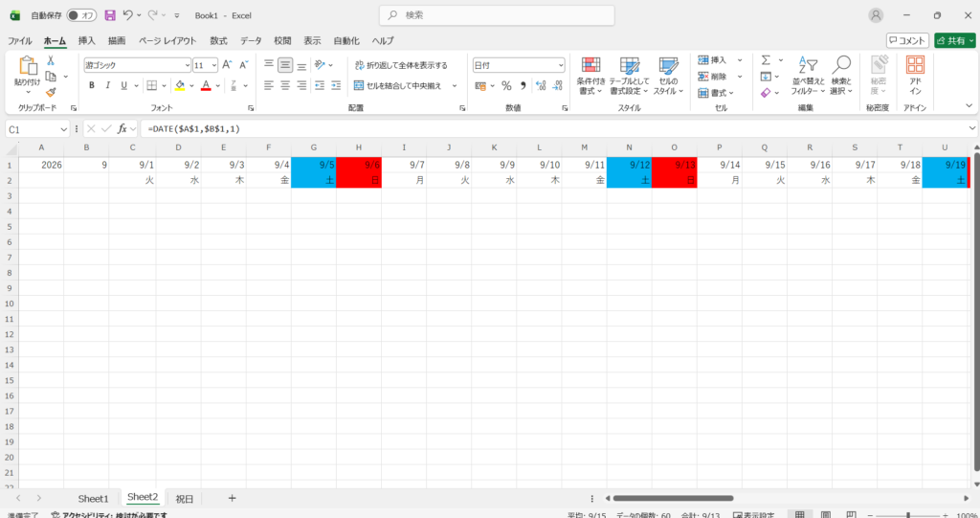The width and height of the screenshot is (980, 518).
Task: Click the Conditional Formatting icon
Action: pos(590,76)
